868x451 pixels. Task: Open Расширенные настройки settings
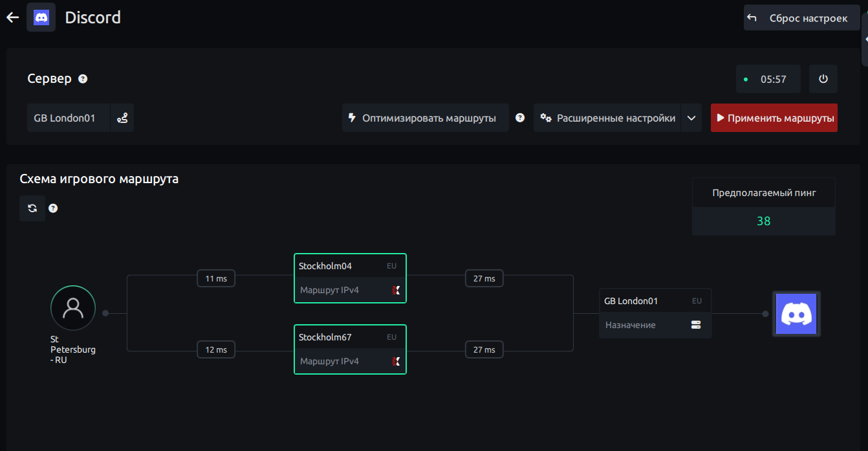click(x=607, y=118)
